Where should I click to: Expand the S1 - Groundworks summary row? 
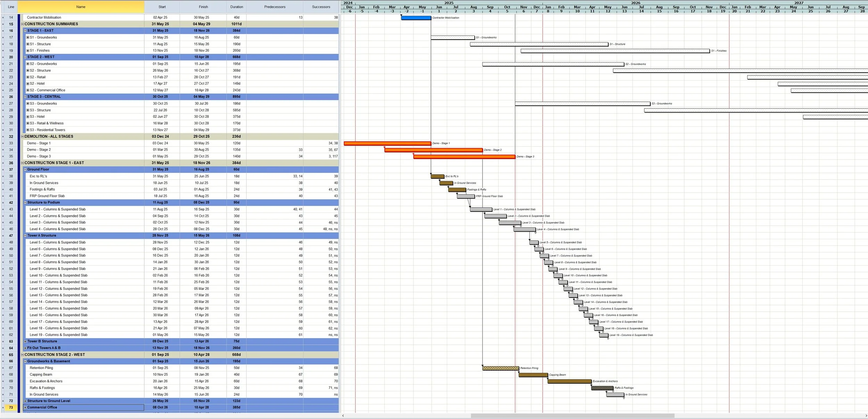click(x=28, y=37)
